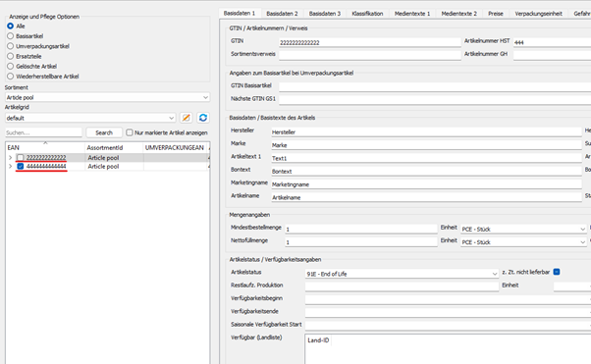Click the Search button
The image size is (591, 364).
point(104,132)
